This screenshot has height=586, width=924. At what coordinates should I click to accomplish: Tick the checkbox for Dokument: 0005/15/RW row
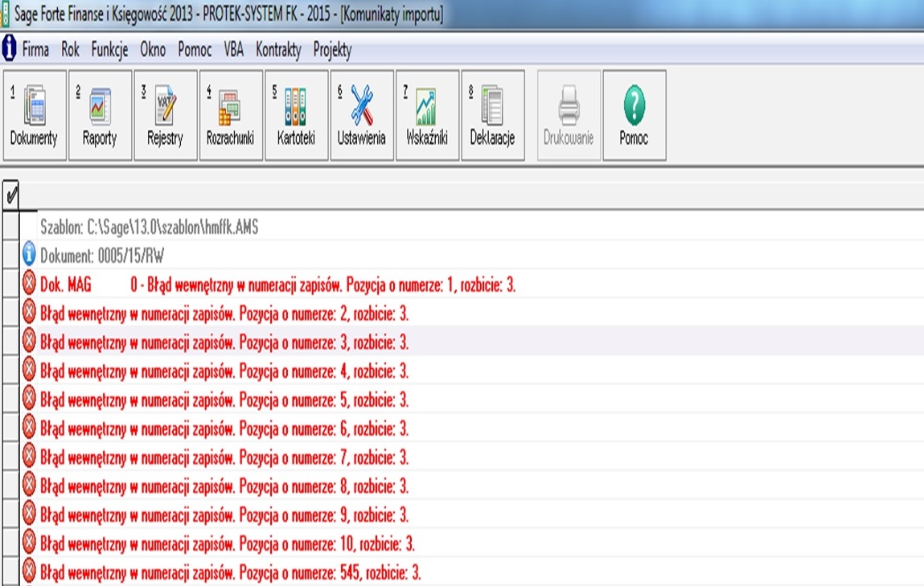pos(11,256)
